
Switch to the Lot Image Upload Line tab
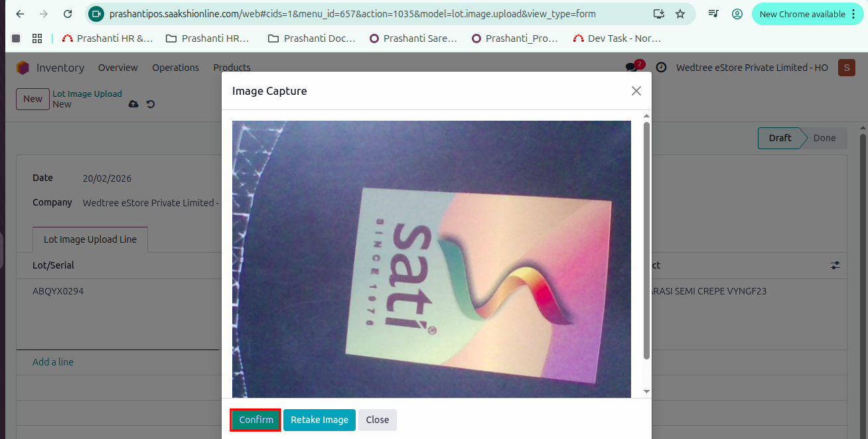(90, 239)
